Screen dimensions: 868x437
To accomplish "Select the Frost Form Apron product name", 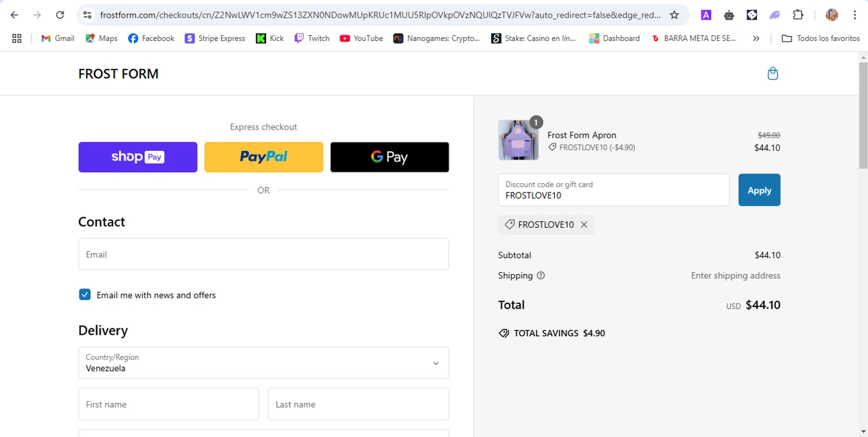I will point(582,135).
